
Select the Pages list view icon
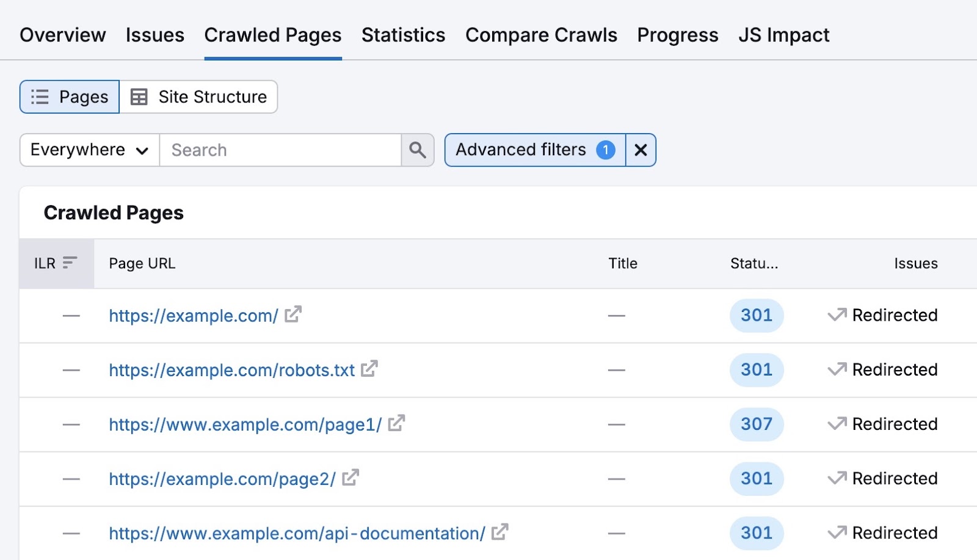tap(39, 96)
